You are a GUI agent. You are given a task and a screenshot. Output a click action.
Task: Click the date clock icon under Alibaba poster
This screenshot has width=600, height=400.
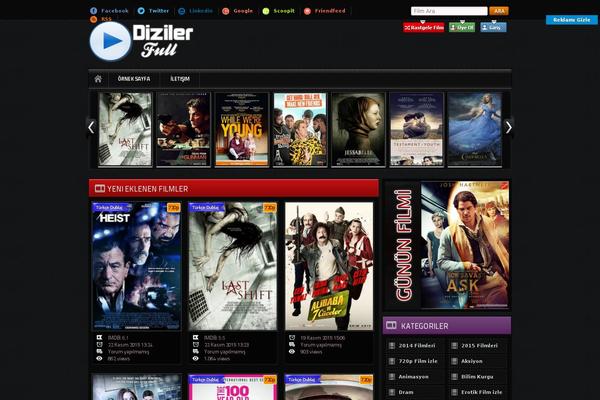tap(292, 338)
